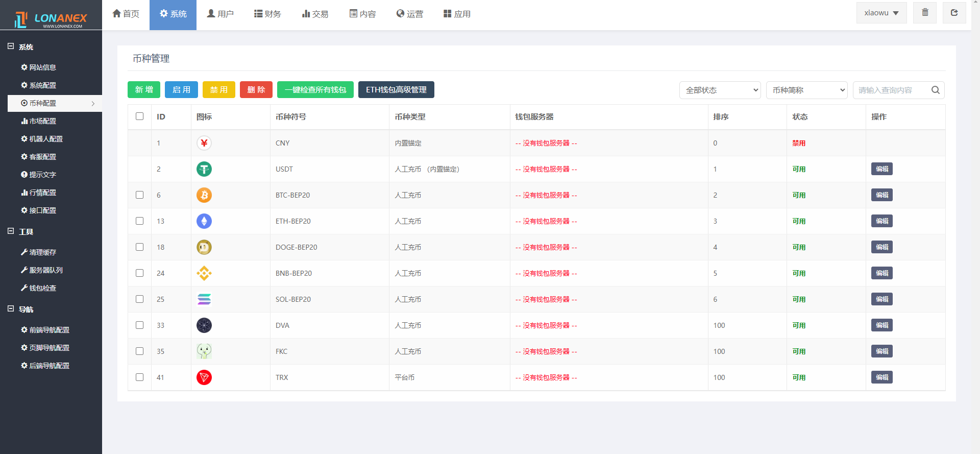This screenshot has height=454, width=980.
Task: Click the Bitcoin coin icon
Action: 204,195
